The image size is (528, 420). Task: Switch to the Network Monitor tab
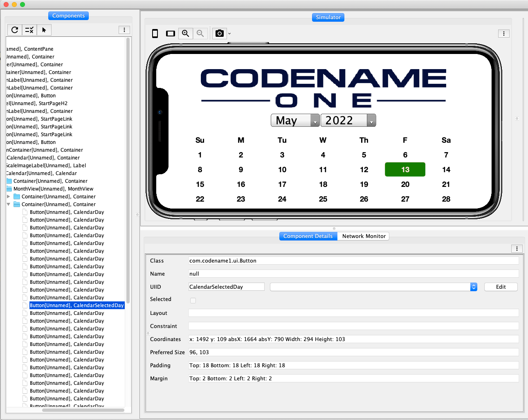point(364,236)
